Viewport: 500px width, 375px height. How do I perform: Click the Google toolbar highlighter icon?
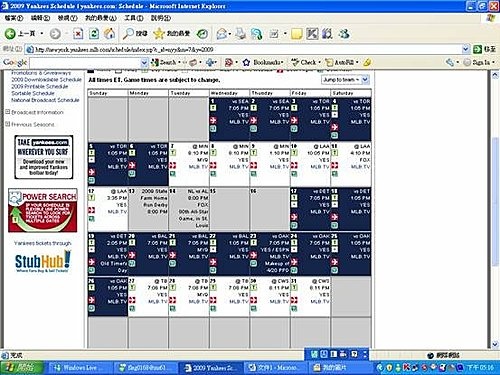tap(367, 62)
